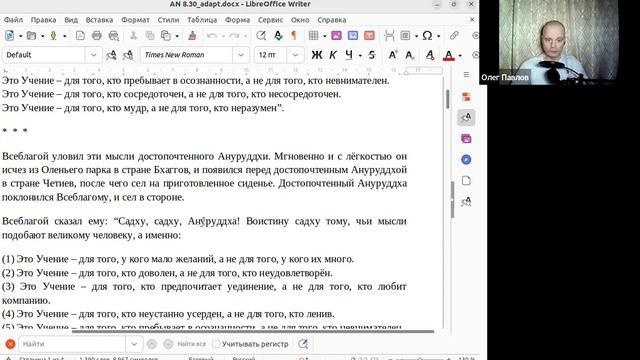Click the Insert Chart icon

click(x=353, y=36)
